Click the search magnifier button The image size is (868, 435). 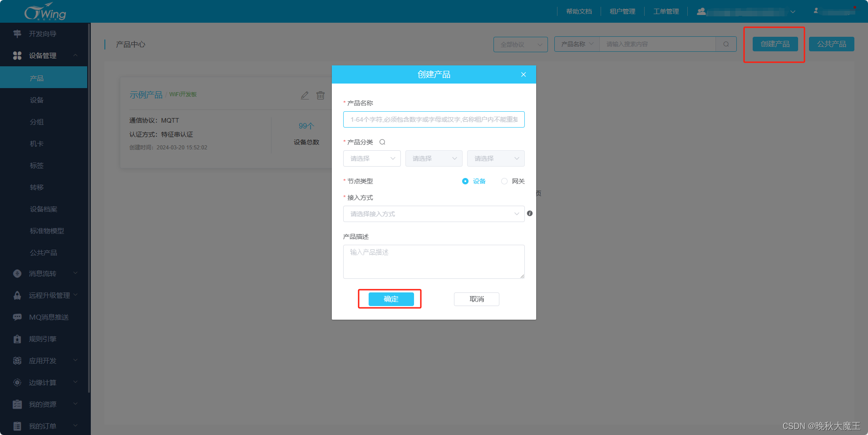726,44
